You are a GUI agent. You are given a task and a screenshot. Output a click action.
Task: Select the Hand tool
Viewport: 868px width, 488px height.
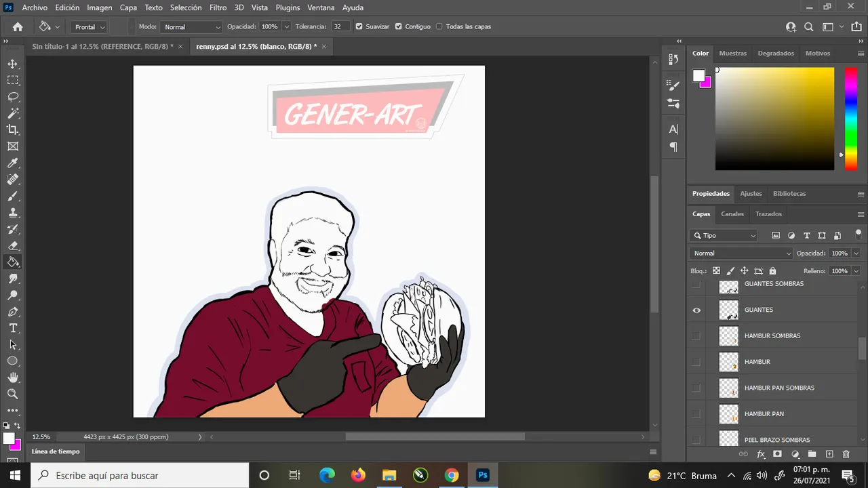pos(13,378)
